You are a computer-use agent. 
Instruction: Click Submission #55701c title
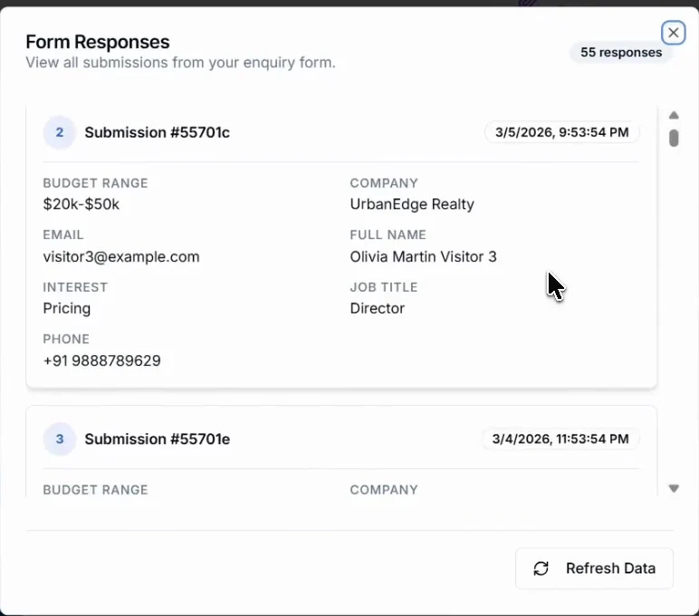tap(158, 132)
